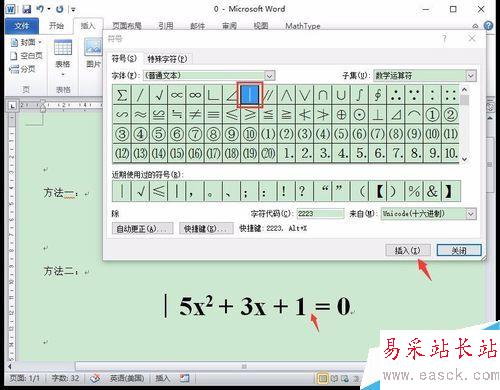Image resolution: width=500 pixels, height=390 pixels.
Task: Pick the check mark in recent symbols
Action: pos(141,191)
